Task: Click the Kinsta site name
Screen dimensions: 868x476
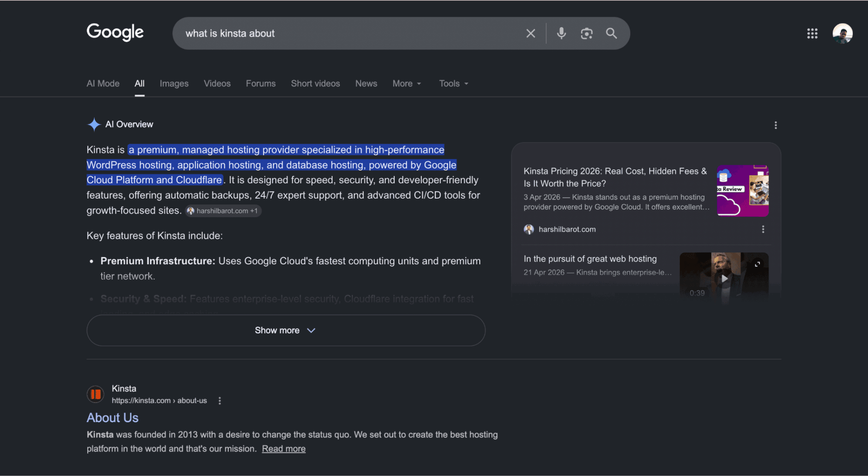Action: (x=124, y=389)
